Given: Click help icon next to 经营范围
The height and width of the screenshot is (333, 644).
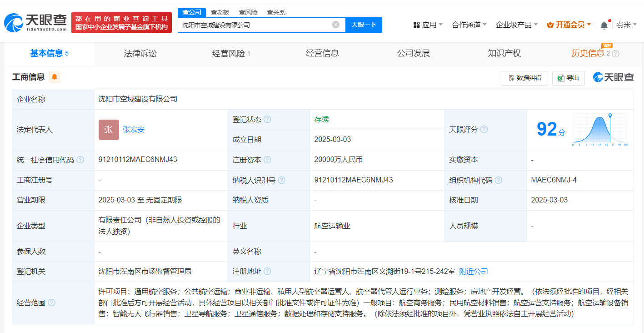Looking at the screenshot, I should coord(52,303).
